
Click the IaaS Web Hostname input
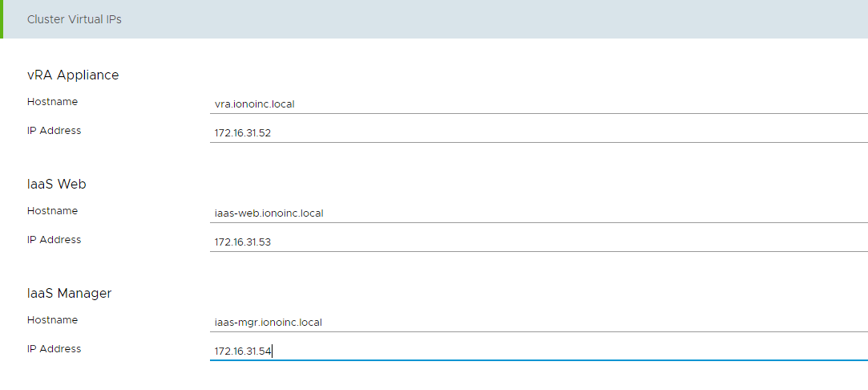click(x=537, y=213)
